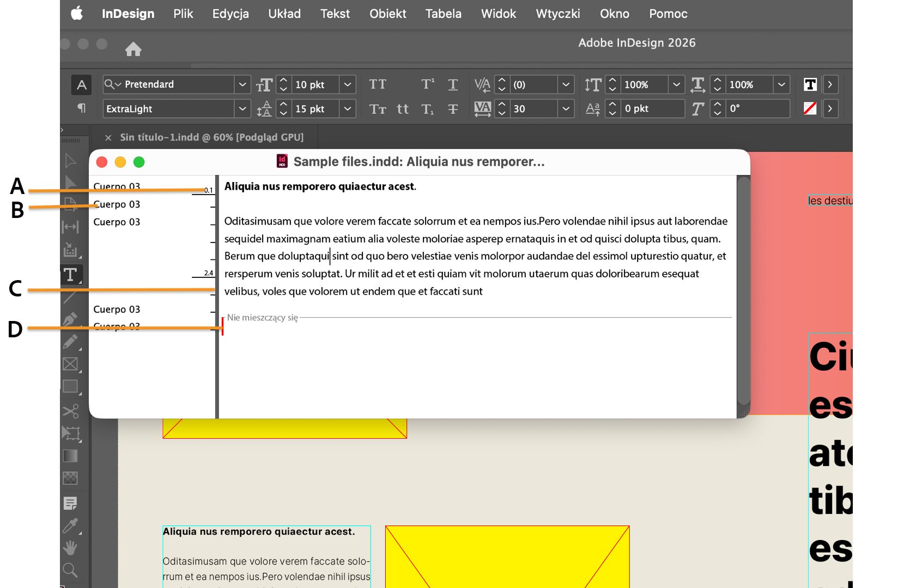Open the Plik menu
This screenshot has height=588, width=910.
pos(183,14)
